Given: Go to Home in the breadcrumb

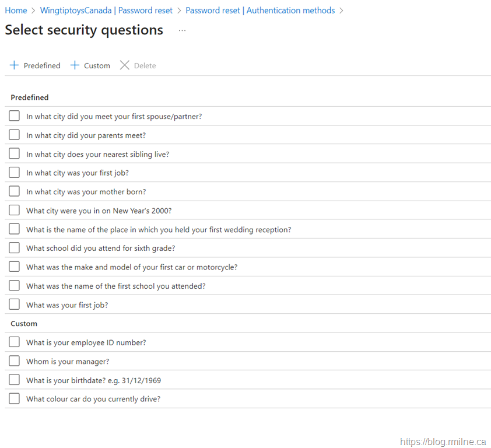Looking at the screenshot, I should [x=16, y=10].
